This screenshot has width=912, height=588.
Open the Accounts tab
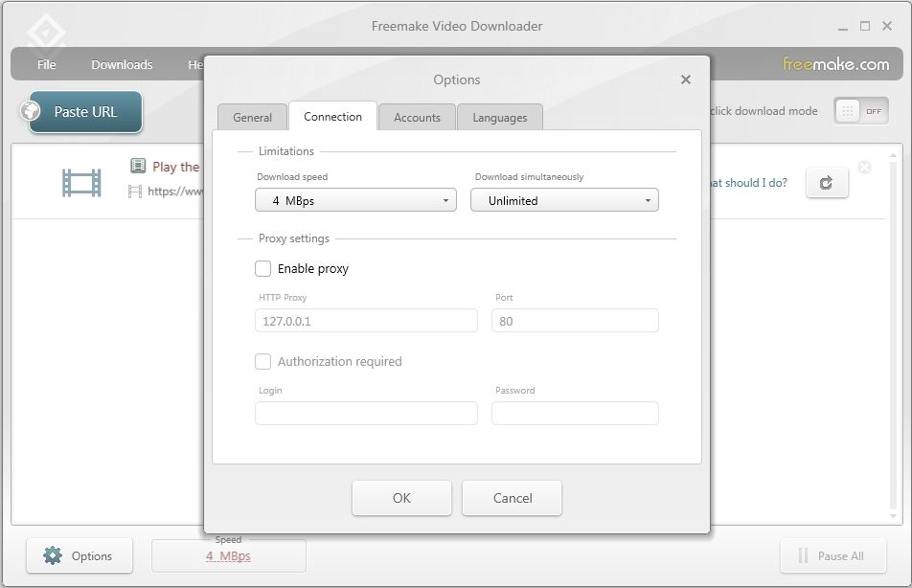(417, 117)
